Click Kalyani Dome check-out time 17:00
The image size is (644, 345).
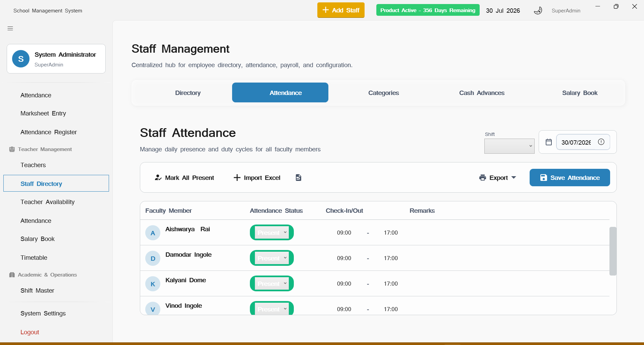click(391, 284)
